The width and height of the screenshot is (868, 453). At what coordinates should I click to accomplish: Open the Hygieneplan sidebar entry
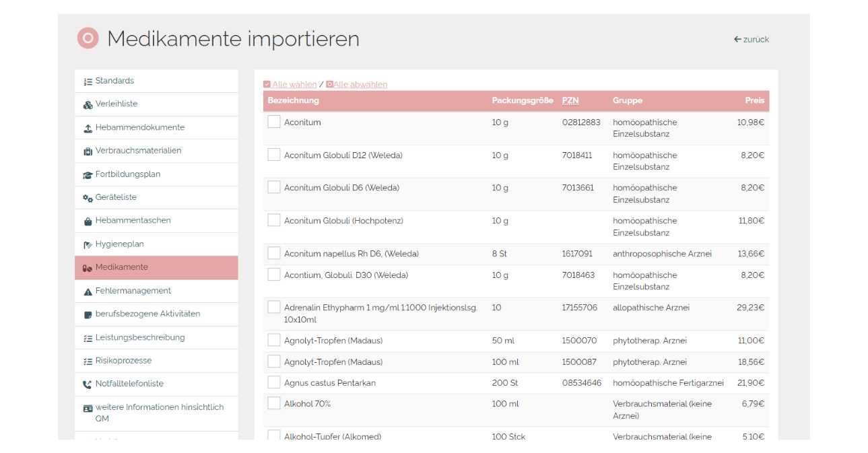tap(119, 244)
